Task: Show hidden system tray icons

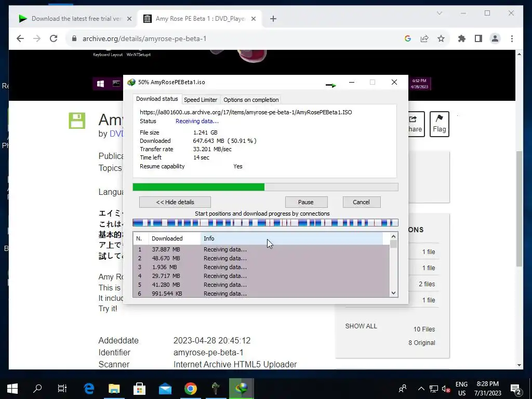Action: click(x=421, y=389)
